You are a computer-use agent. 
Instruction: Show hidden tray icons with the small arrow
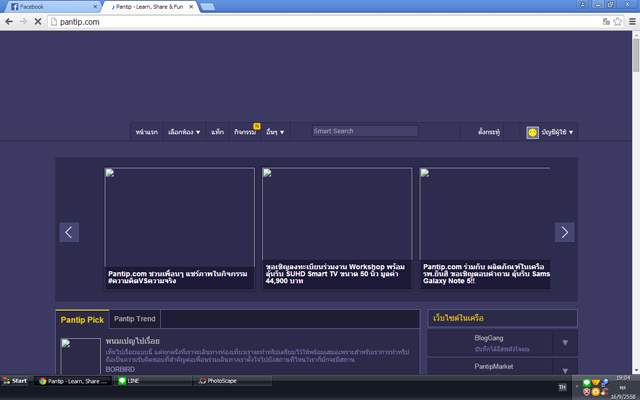click(x=577, y=386)
